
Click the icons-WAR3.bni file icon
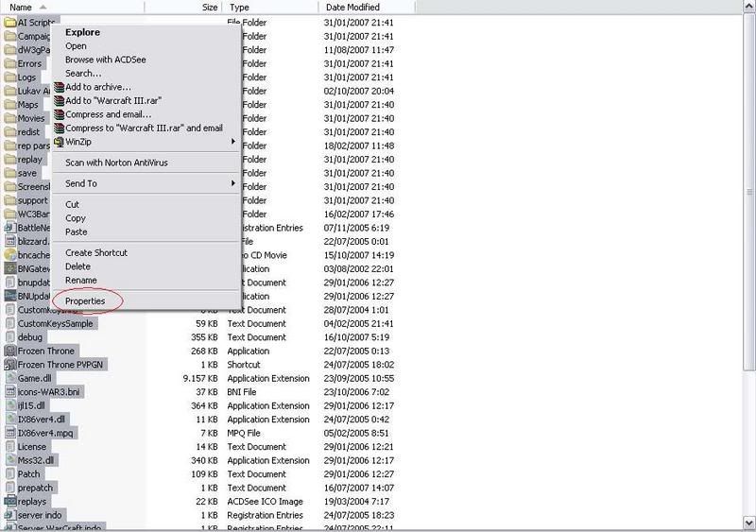tap(10, 391)
